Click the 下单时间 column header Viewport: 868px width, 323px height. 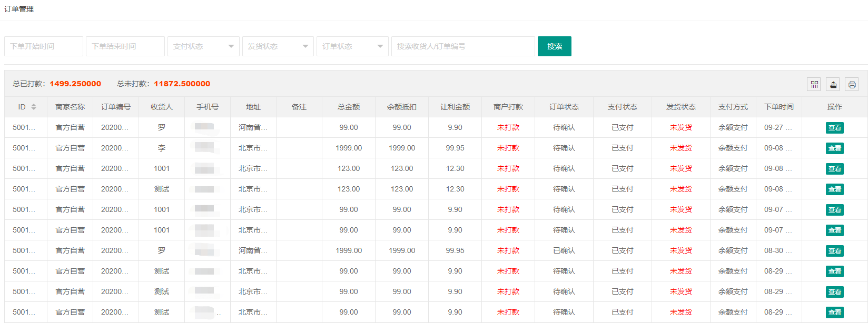778,107
